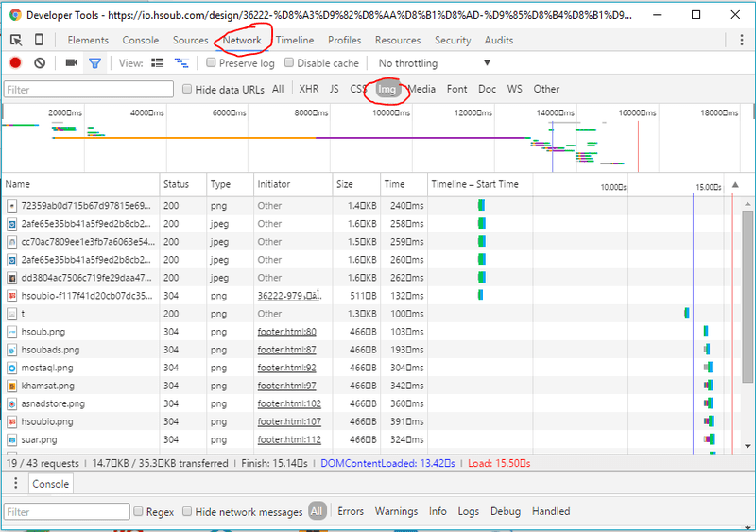Viewport: 756px width, 532px height.
Task: Select the request row named t
Action: tap(371, 314)
